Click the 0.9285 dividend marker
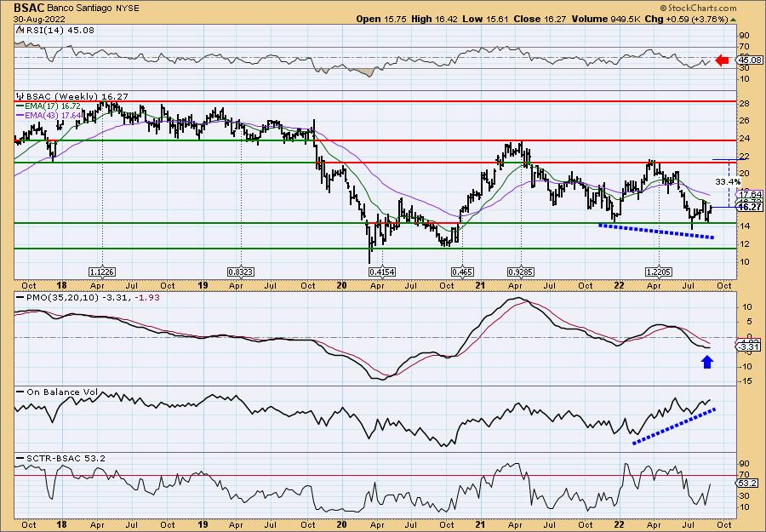Viewport: 766px width, 532px height. 520,272
